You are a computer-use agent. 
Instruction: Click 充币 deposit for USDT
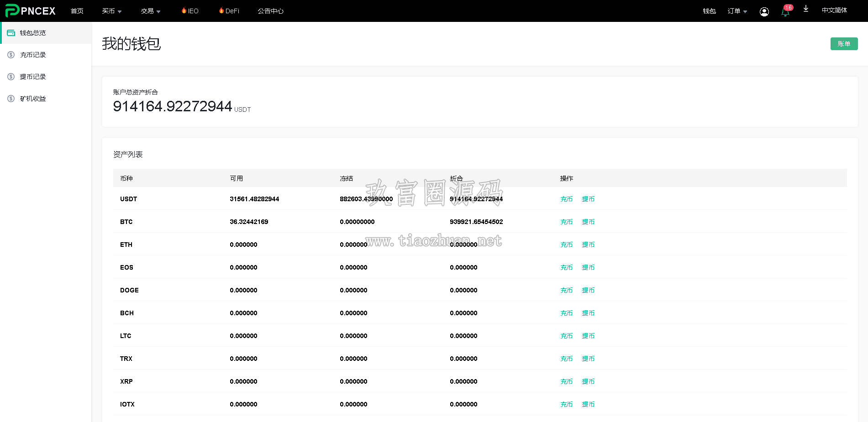[566, 199]
